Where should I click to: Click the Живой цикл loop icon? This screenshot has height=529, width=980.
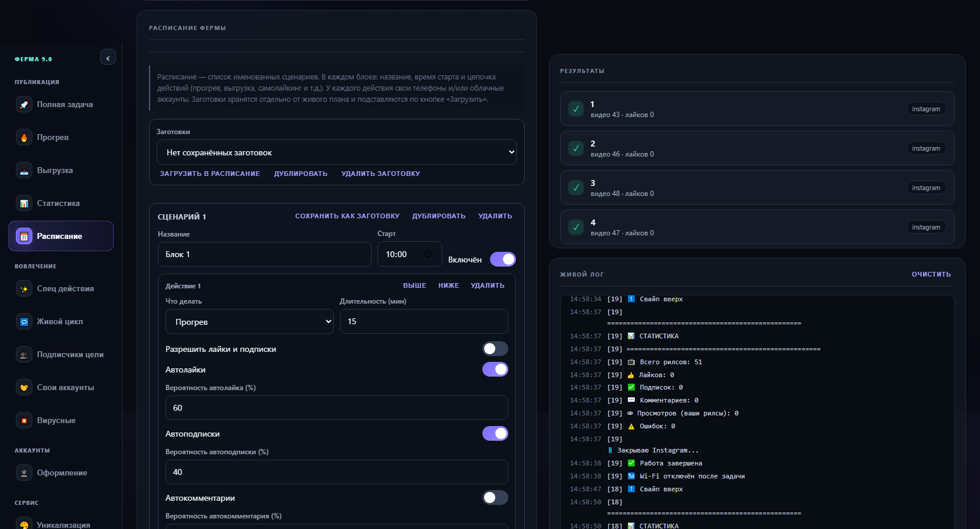pyautogui.click(x=24, y=322)
